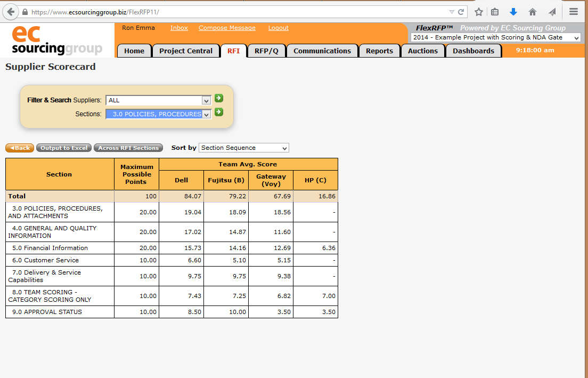Open the browser downloads with the blue arrow icon
This screenshot has width=588, height=378.
click(513, 11)
